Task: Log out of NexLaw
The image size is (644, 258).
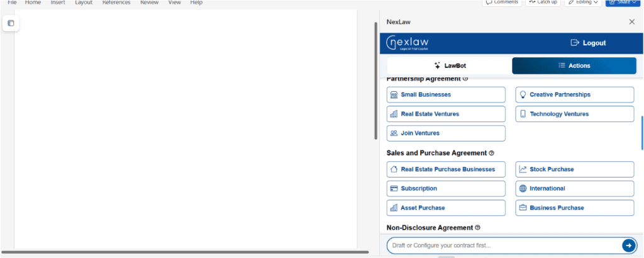Action: 588,43
